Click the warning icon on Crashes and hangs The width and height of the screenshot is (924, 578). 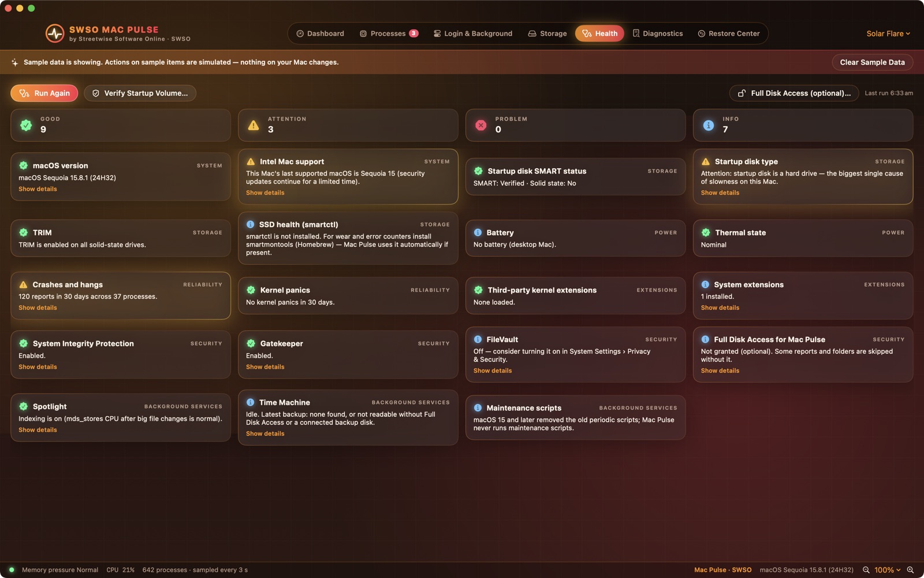[23, 285]
